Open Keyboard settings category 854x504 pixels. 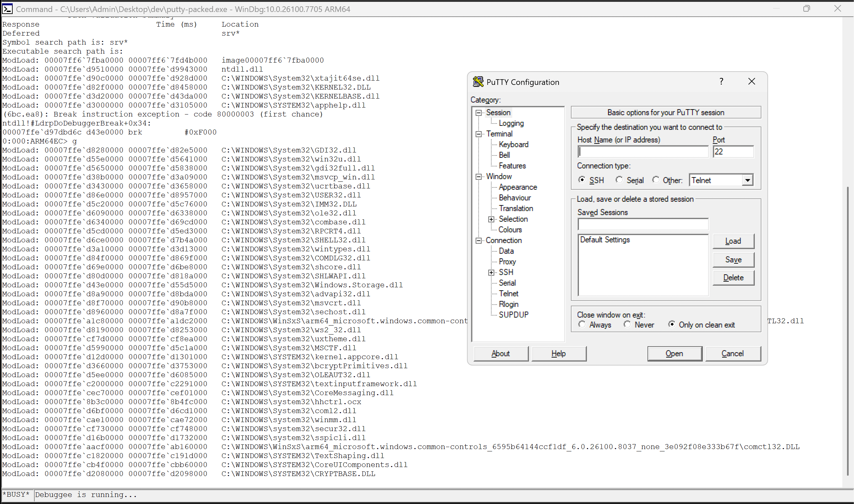pos(513,144)
